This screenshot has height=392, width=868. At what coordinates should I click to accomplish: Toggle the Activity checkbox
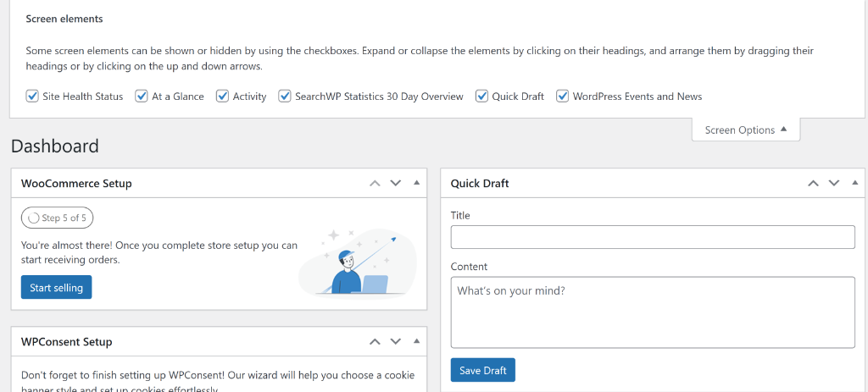[x=223, y=97]
